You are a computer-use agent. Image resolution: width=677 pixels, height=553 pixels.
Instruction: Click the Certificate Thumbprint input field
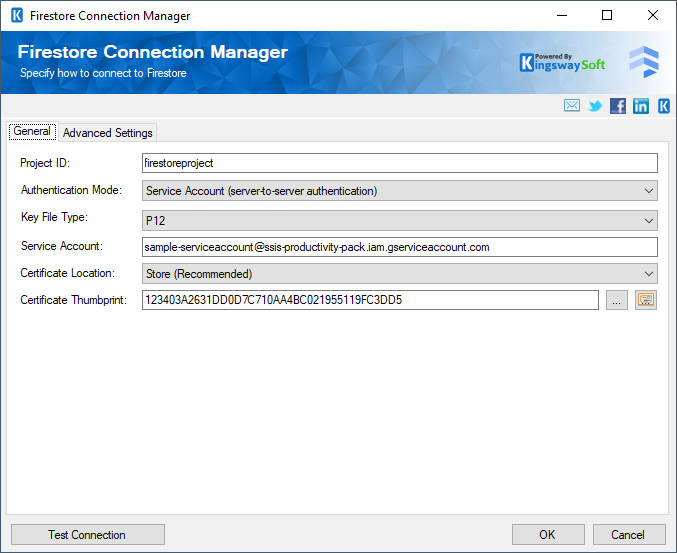370,300
